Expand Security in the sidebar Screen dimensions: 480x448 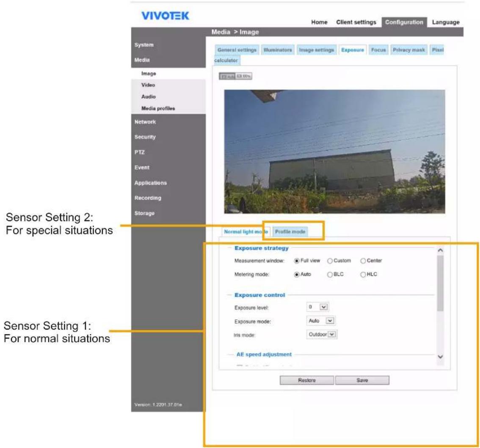[145, 137]
